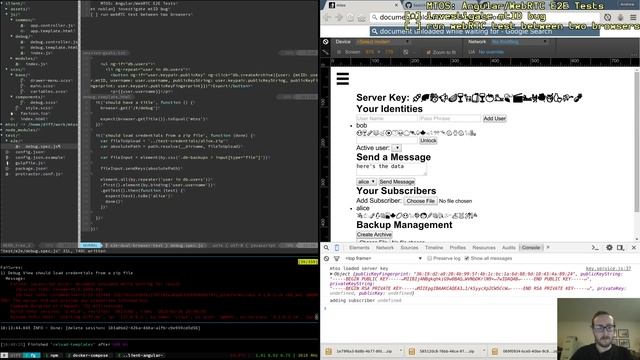Toggle the Show all messages checkbox
The image size is (640, 360).
[467, 258]
